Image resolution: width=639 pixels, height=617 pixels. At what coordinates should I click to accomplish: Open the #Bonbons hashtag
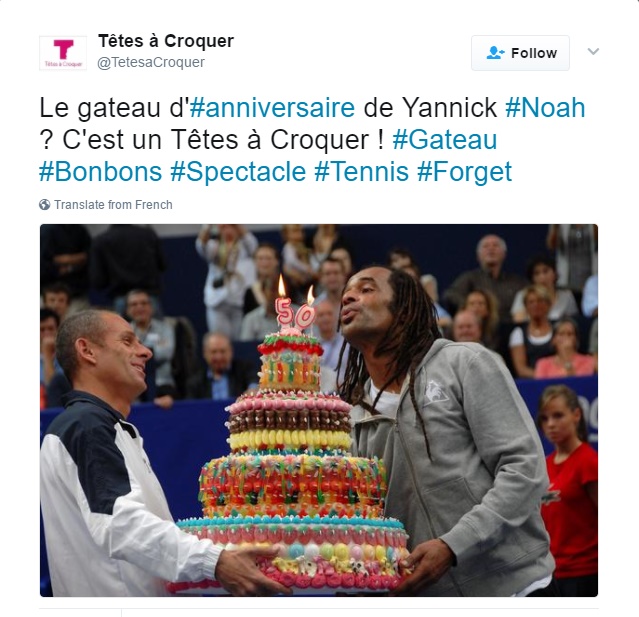click(x=101, y=172)
